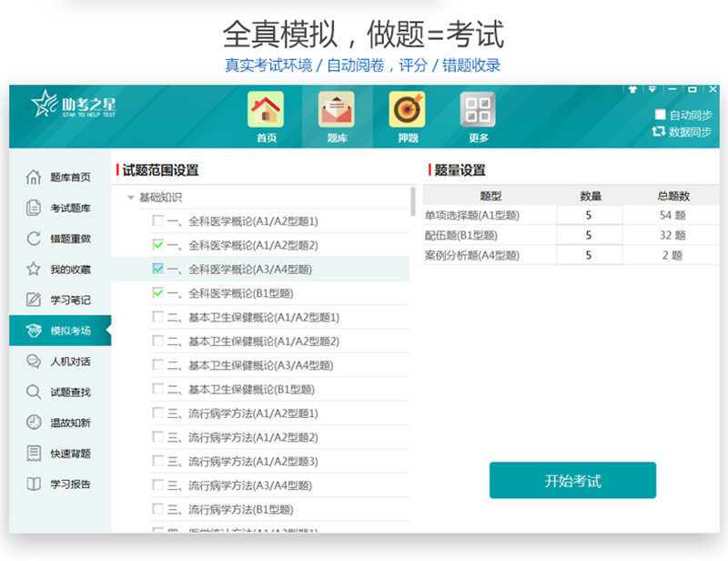Viewport: 728px width, 561px height.
Task: Edit quantity field for 案例分析题(A4型题)
Action: (589, 255)
